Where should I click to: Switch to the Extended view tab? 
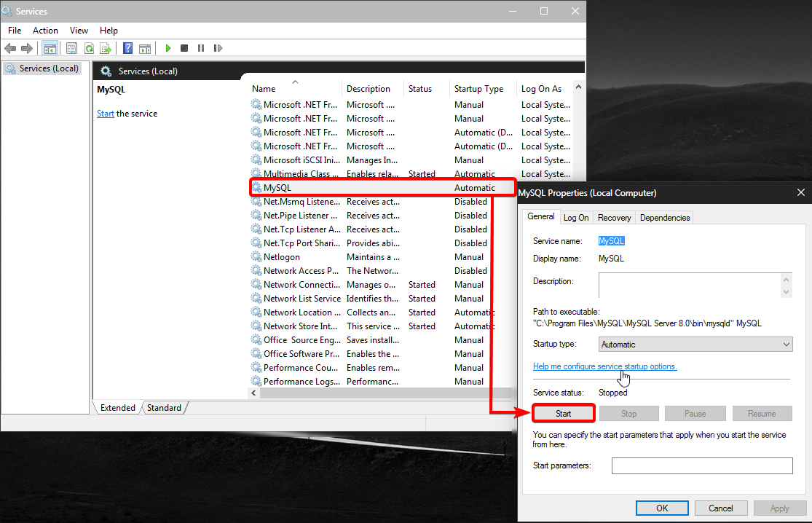click(117, 407)
